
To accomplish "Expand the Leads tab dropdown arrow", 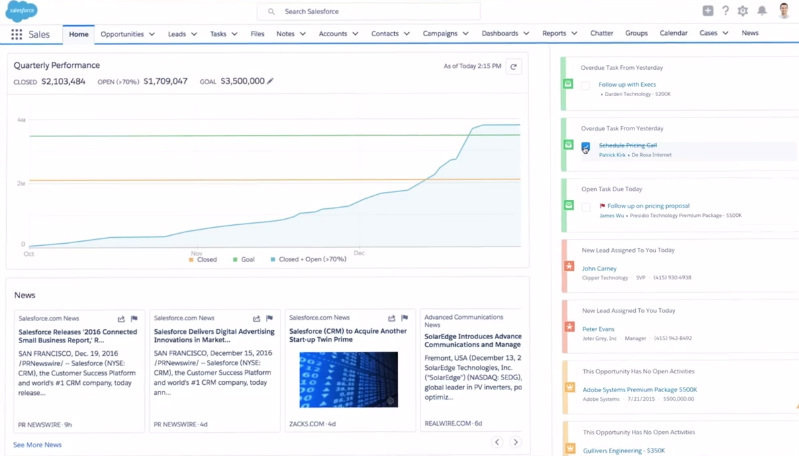I will pos(194,34).
